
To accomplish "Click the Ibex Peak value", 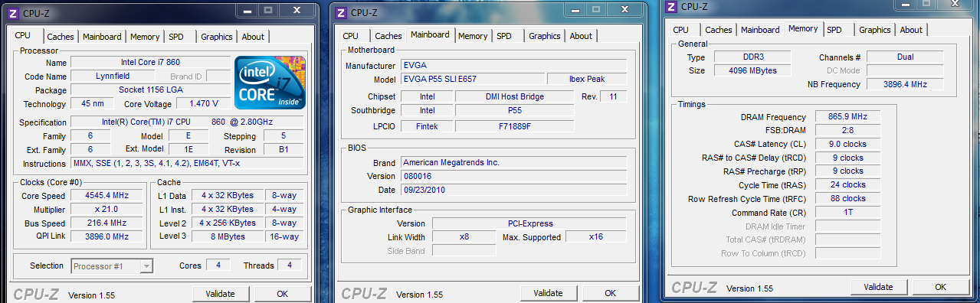I will point(587,79).
